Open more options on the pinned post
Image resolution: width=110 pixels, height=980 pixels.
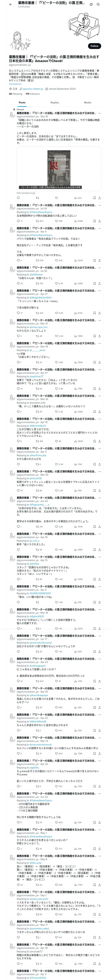pyautogui.click(x=100, y=113)
